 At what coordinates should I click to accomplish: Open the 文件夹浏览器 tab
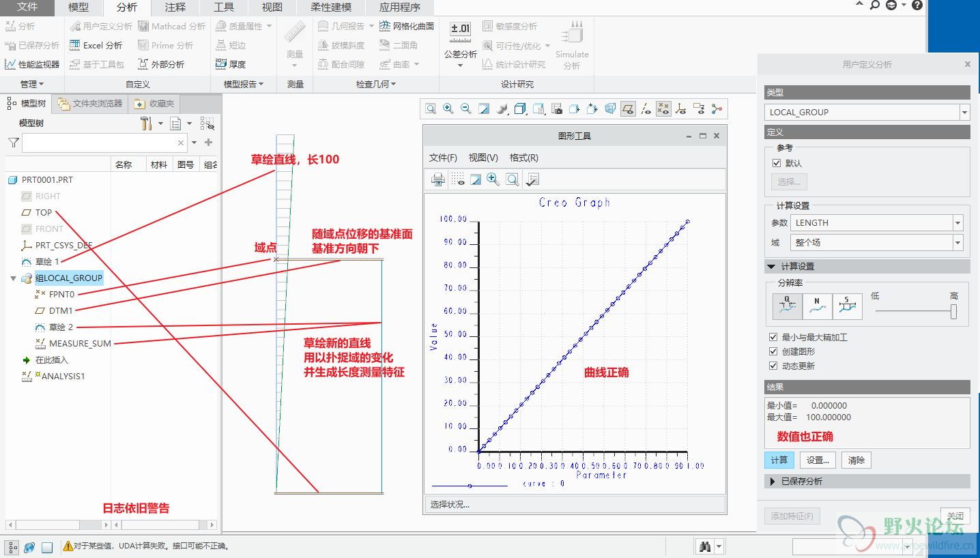point(91,104)
